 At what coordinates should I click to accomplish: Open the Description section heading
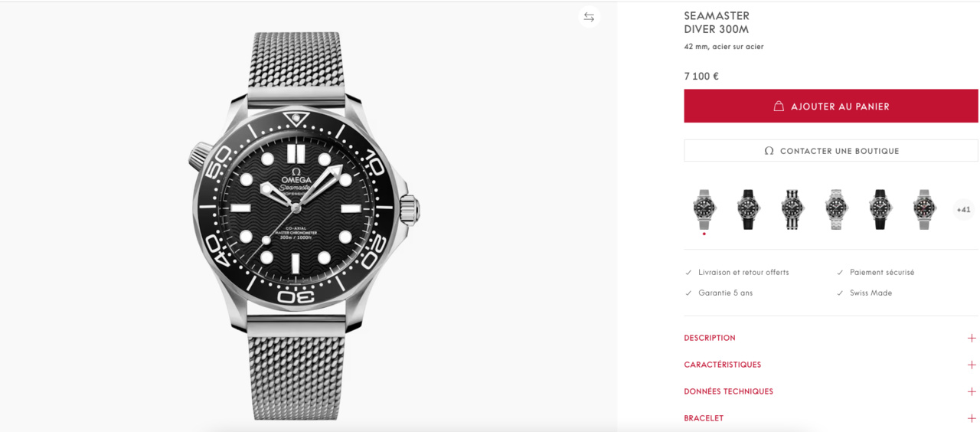710,338
